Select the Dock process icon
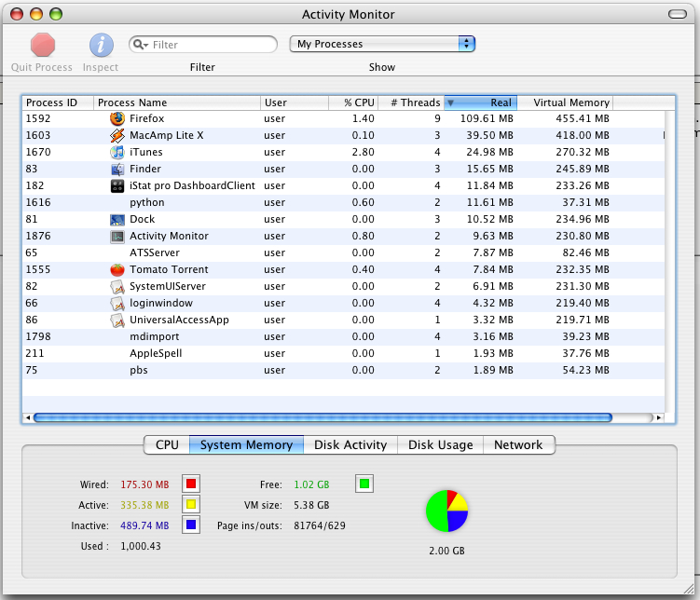 pyautogui.click(x=117, y=220)
